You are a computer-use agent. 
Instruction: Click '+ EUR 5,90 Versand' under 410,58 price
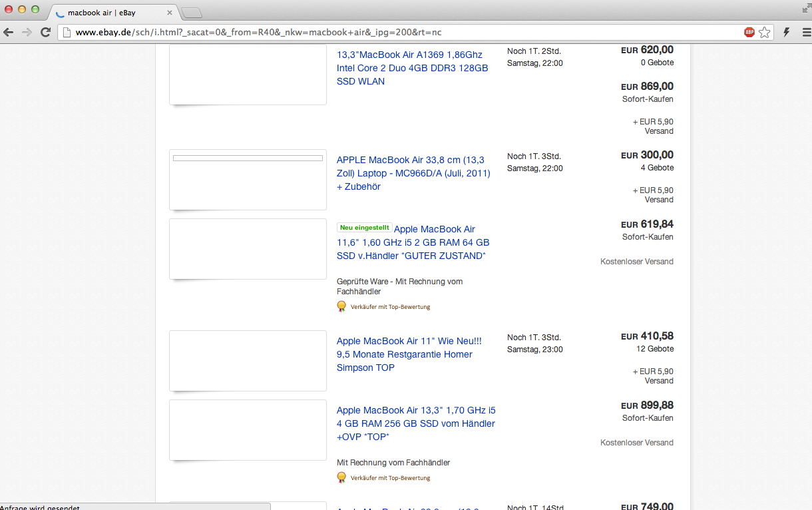(653, 376)
